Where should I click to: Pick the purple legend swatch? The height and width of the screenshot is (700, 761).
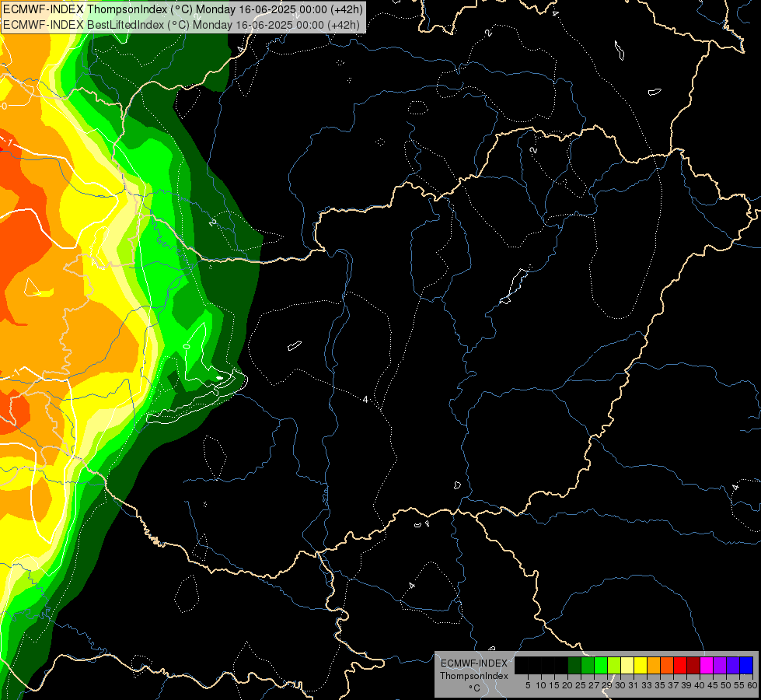(x=720, y=665)
